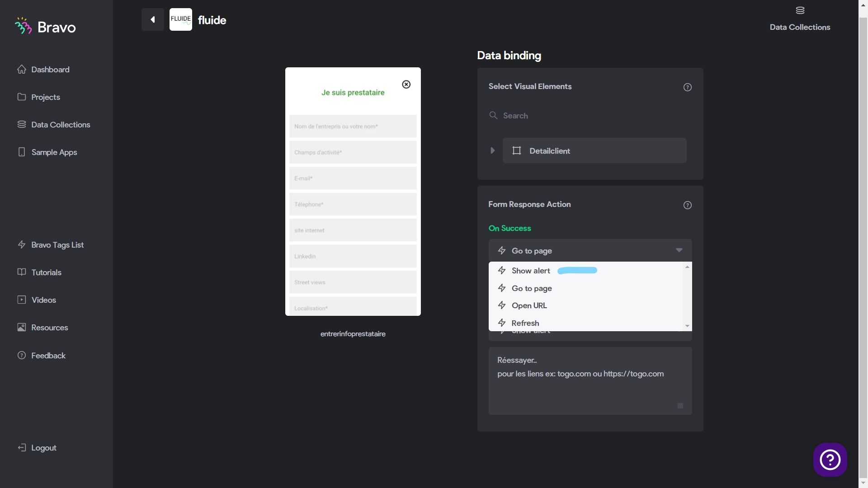Choose Refresh in the dropdown list
This screenshot has height=488, width=868.
click(x=585, y=323)
